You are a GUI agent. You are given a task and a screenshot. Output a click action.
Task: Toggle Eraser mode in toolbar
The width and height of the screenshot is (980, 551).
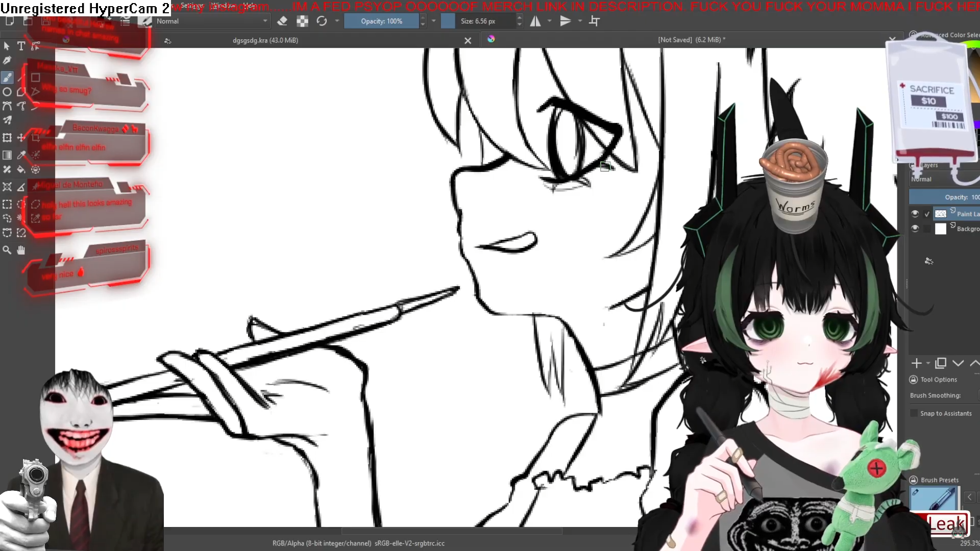tap(282, 21)
